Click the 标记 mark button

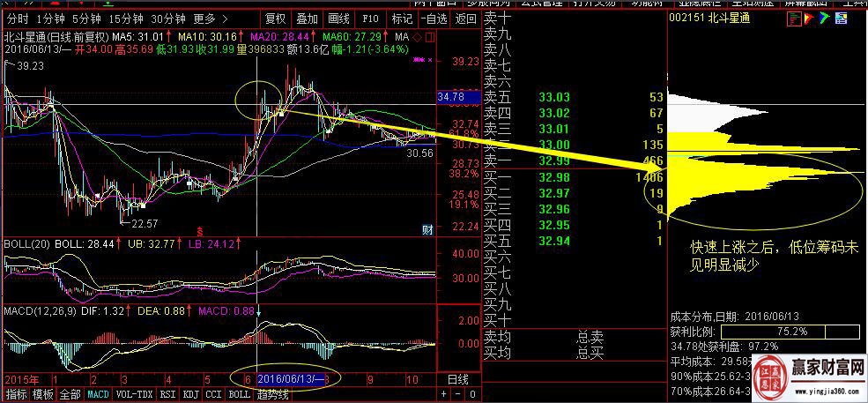402,19
